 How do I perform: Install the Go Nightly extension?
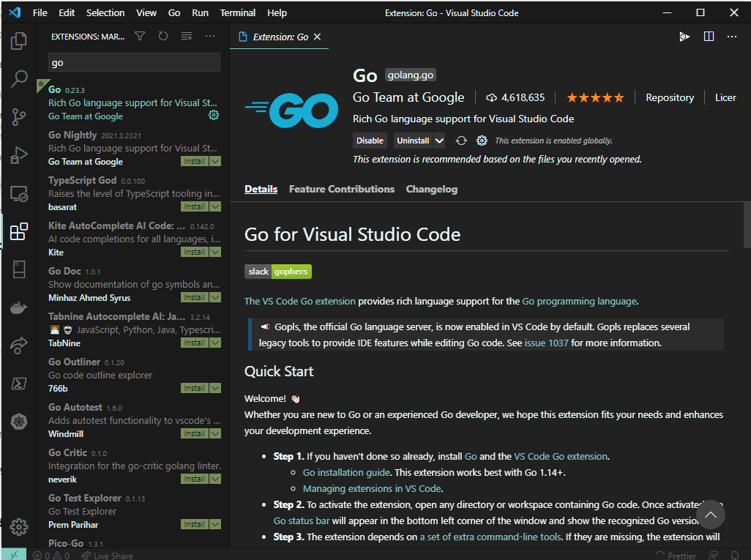click(x=195, y=162)
